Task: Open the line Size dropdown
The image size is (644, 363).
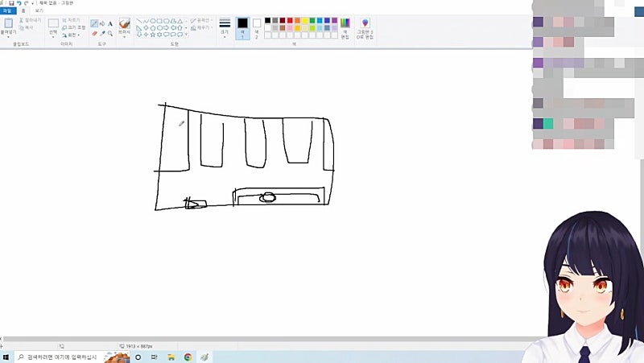Action: (225, 27)
